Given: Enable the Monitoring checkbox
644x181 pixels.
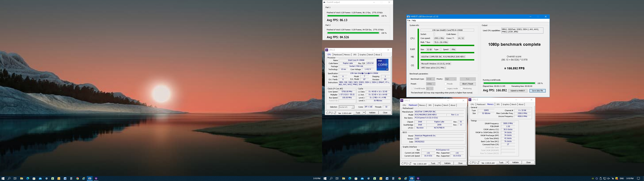Looking at the screenshot, I should click(461, 88).
